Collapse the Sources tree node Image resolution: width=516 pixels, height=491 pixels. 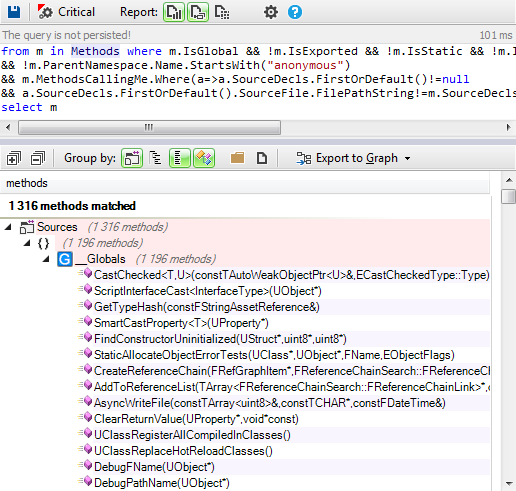click(8, 228)
